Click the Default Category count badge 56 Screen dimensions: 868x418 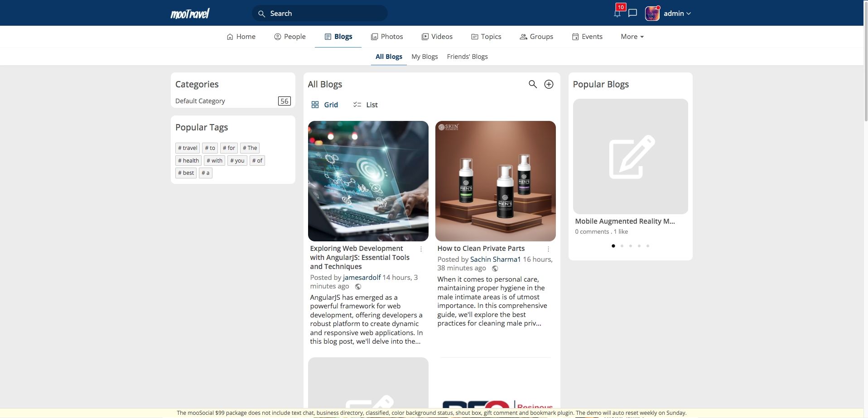tap(284, 101)
